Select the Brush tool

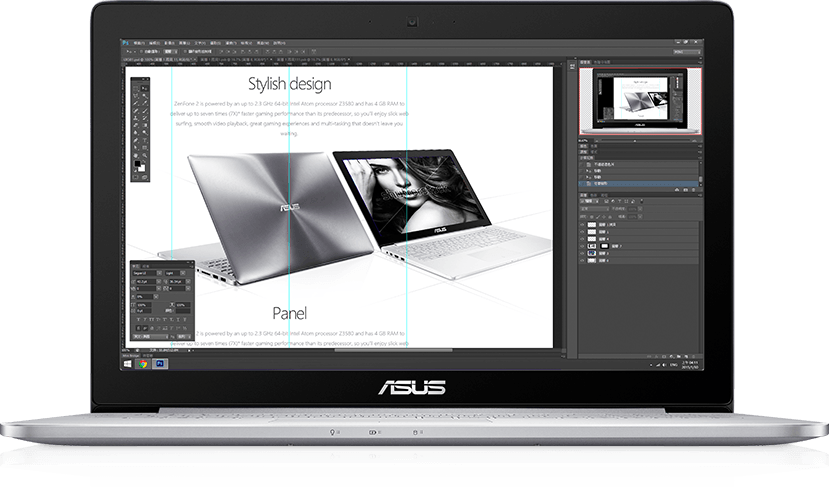tap(145, 111)
